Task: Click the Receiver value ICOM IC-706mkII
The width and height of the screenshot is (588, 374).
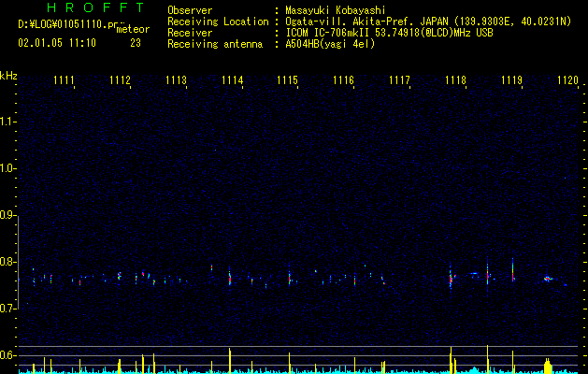Action: tap(329, 33)
